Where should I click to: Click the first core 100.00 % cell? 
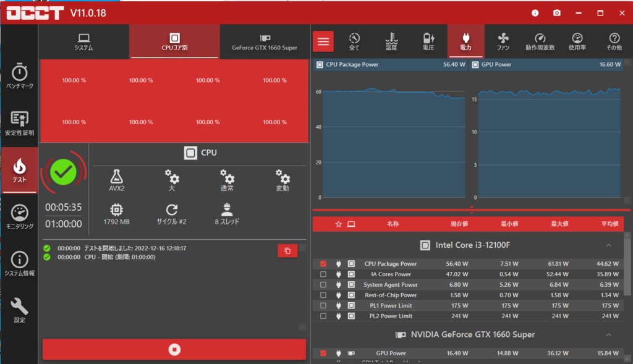(x=74, y=80)
